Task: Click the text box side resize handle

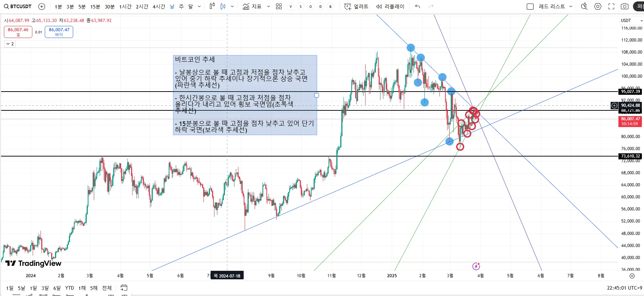Action: 317,95
